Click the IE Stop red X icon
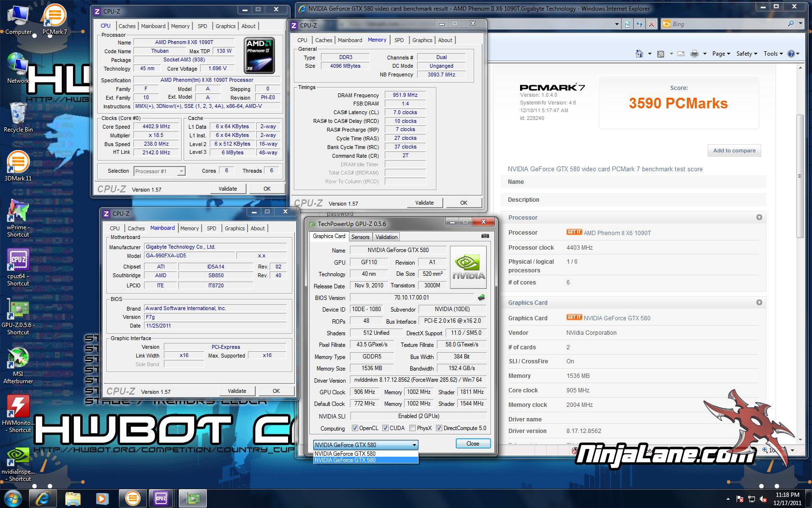This screenshot has width=812, height=508. point(652,24)
